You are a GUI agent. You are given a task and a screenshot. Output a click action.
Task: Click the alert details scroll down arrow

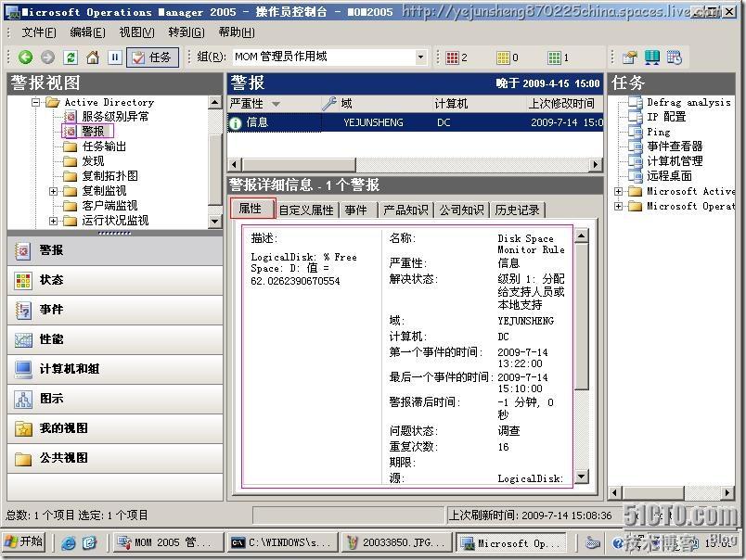click(x=582, y=477)
